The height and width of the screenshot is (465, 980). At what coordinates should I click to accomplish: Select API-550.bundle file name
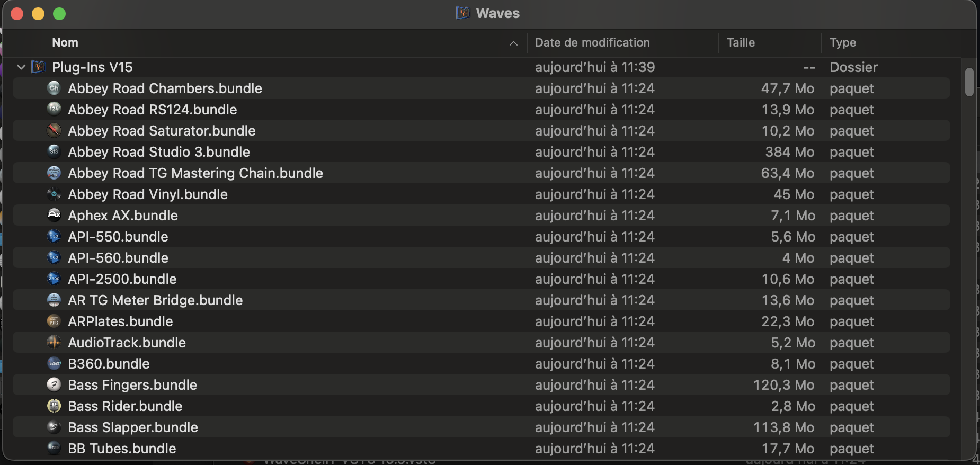point(118,237)
